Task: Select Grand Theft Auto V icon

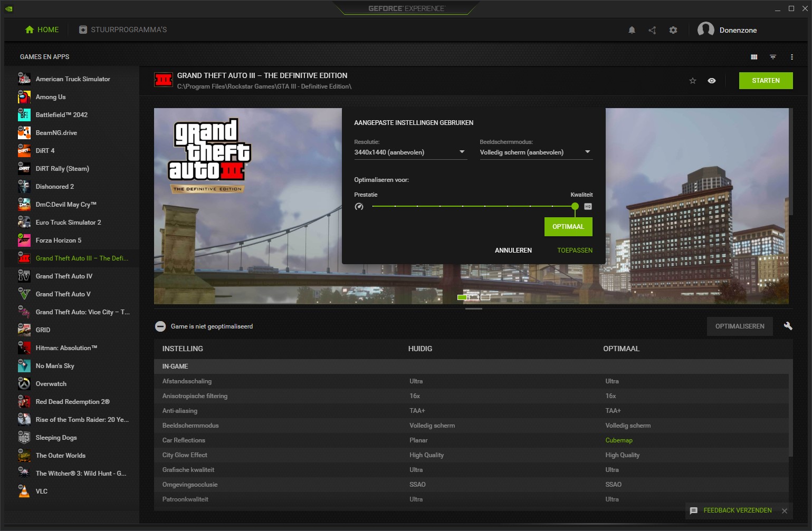Action: point(24,294)
